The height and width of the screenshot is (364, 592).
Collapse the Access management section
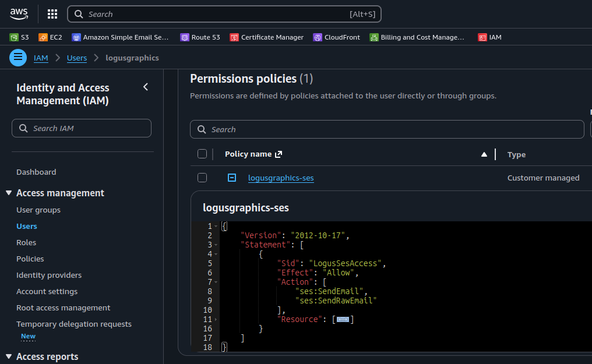tap(9, 193)
